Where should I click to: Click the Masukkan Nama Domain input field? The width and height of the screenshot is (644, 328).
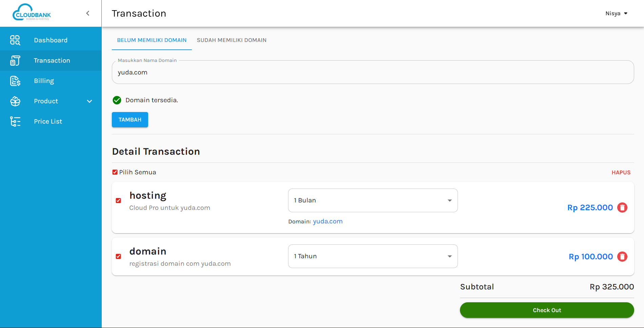click(373, 72)
